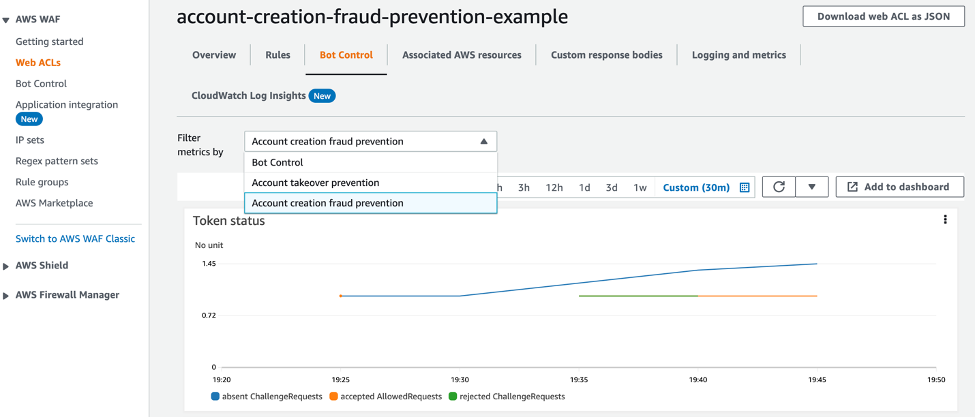This screenshot has width=977, height=418.
Task: Open Application integration sidebar link
Action: click(67, 105)
